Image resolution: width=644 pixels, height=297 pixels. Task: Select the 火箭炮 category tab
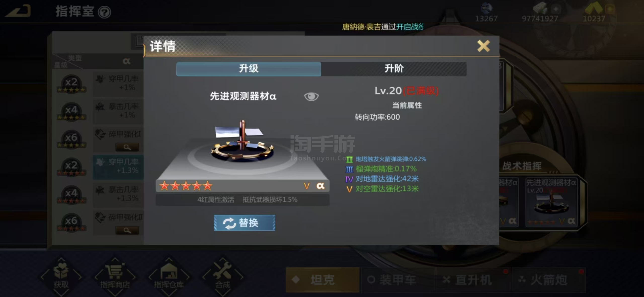coord(549,280)
